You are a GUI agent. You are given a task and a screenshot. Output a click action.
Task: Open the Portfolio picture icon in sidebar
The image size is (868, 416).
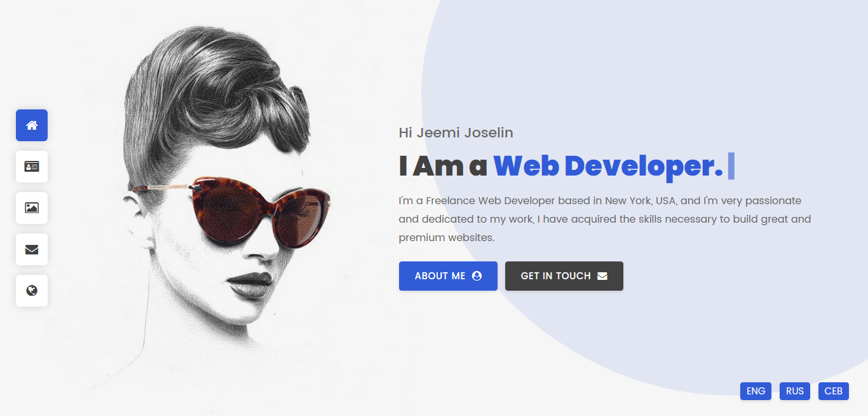coord(32,208)
